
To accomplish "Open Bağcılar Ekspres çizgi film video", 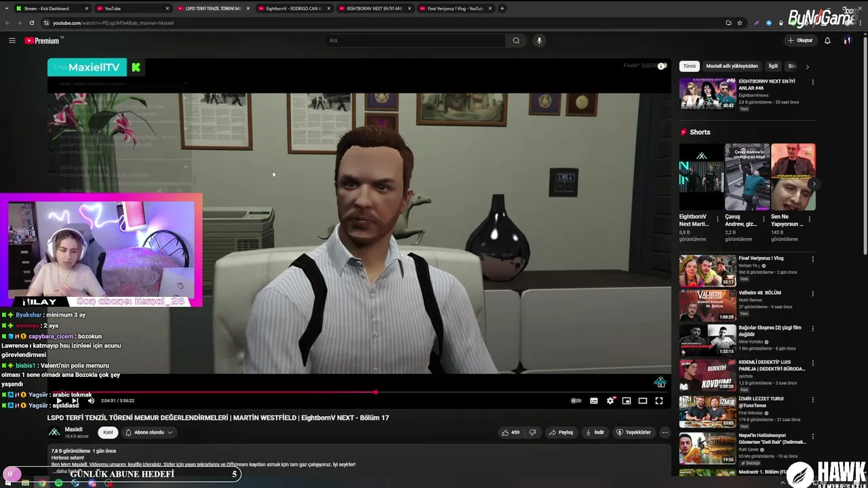I will pyautogui.click(x=707, y=340).
